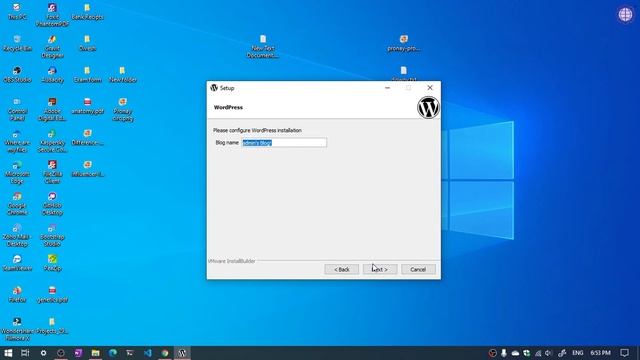Click the WordPress installer taskbar icon

pyautogui.click(x=182, y=353)
